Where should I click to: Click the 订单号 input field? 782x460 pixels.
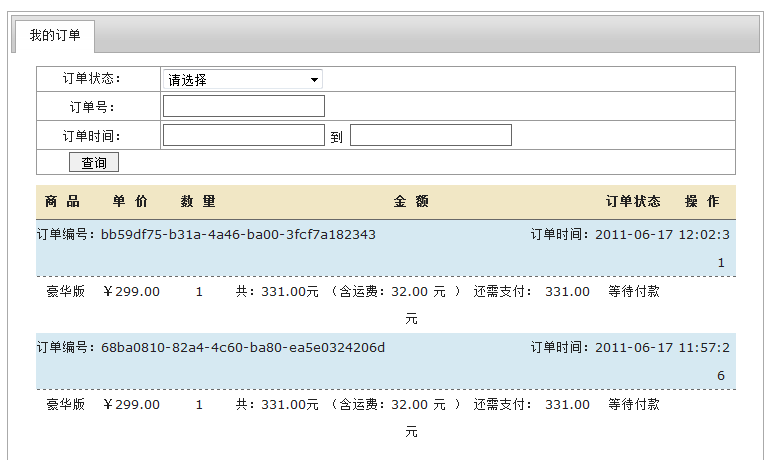pyautogui.click(x=244, y=106)
